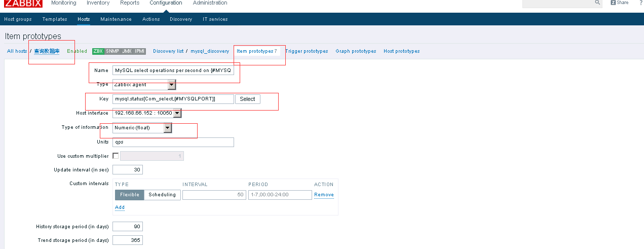Open the Monitoring menu
The image size is (644, 249).
tap(63, 3)
